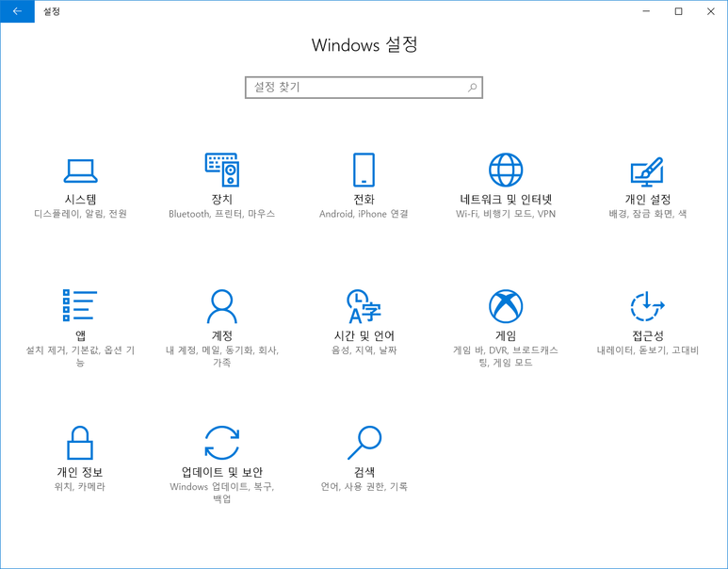Image resolution: width=728 pixels, height=569 pixels.
Task: Click description 디스플레이, 알림, 전원
Action: pos(80,214)
